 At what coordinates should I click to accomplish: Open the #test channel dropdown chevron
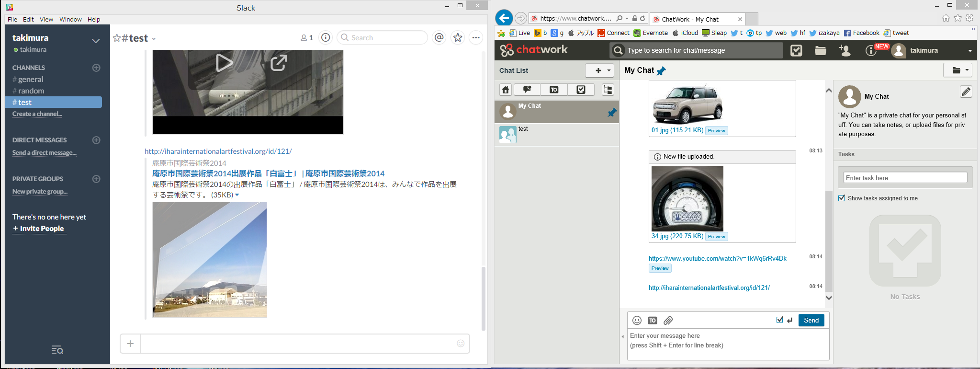[x=154, y=39]
